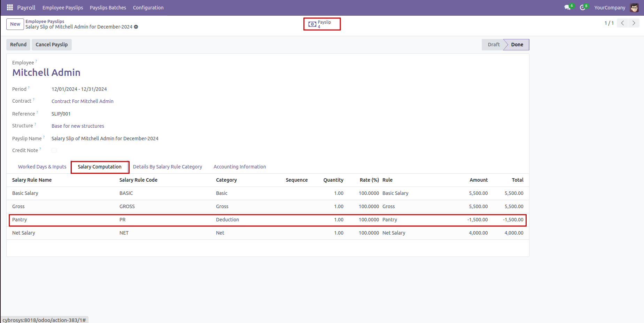Switch to Accounting Information tab
This screenshot has width=644, height=323.
240,167
